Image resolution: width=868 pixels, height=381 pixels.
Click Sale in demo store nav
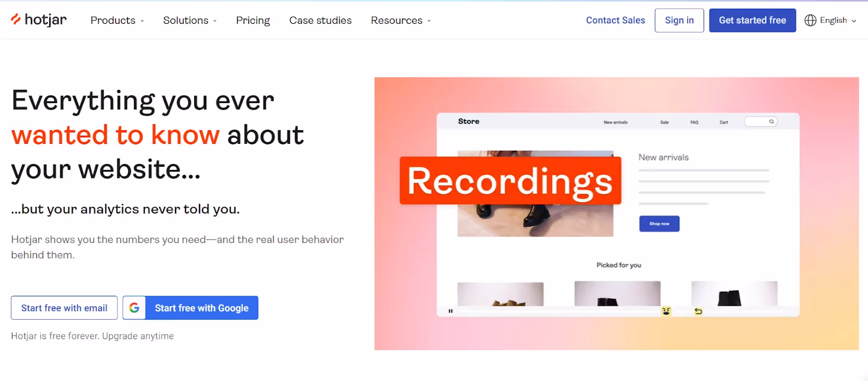pyautogui.click(x=665, y=122)
